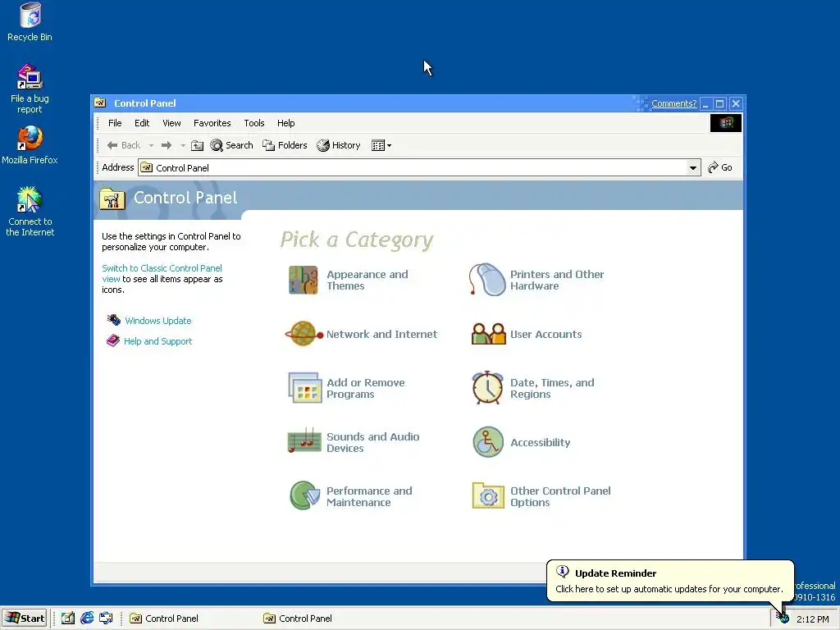The image size is (840, 630).
Task: Open the File menu
Action: [x=115, y=123]
